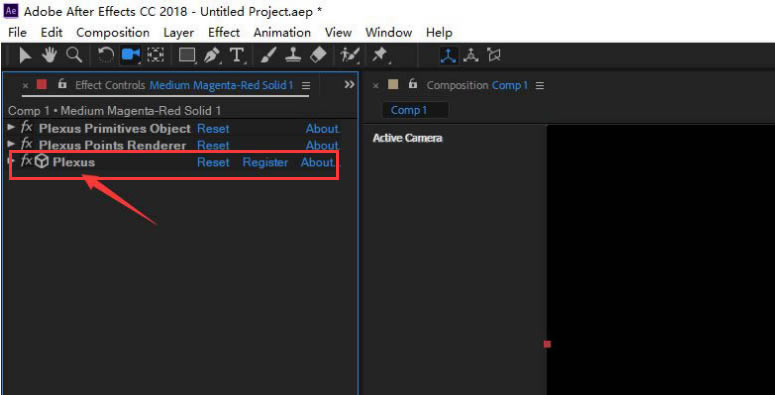775x395 pixels.
Task: Open Effect Controls panel menu
Action: (x=306, y=86)
